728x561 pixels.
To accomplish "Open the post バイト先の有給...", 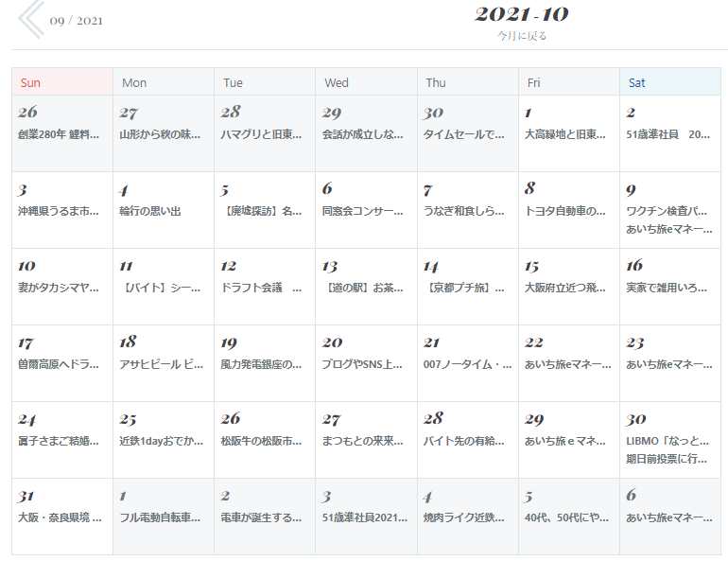I will pyautogui.click(x=463, y=441).
